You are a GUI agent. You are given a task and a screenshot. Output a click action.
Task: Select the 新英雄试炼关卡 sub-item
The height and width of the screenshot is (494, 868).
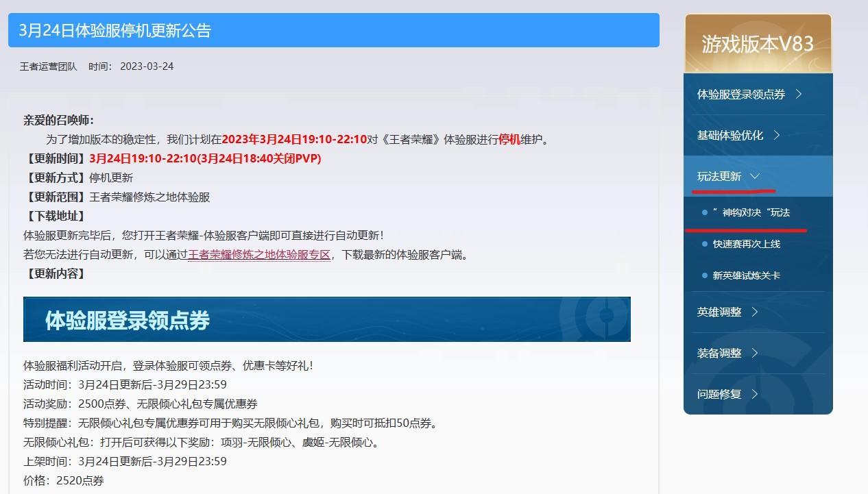pyautogui.click(x=747, y=274)
